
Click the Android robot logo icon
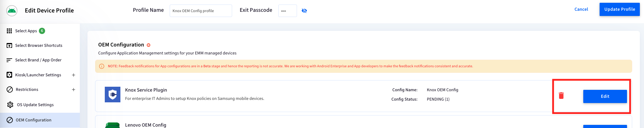point(12,11)
